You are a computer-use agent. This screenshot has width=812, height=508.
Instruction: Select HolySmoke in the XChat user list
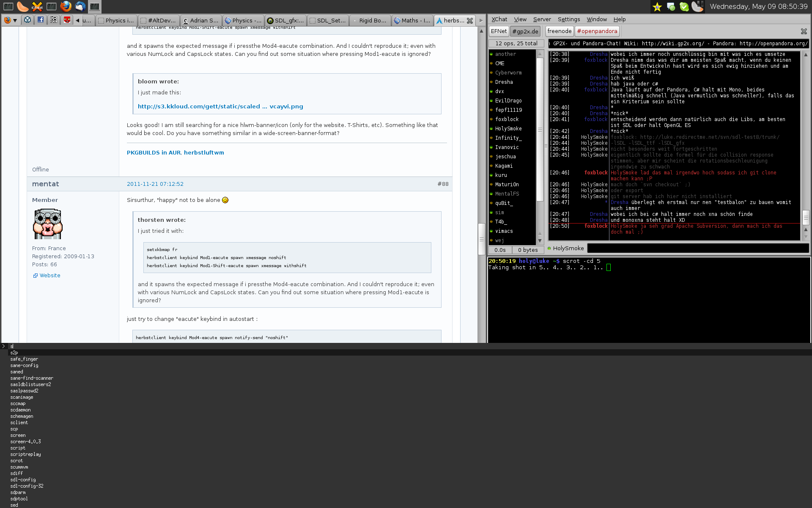pos(508,129)
